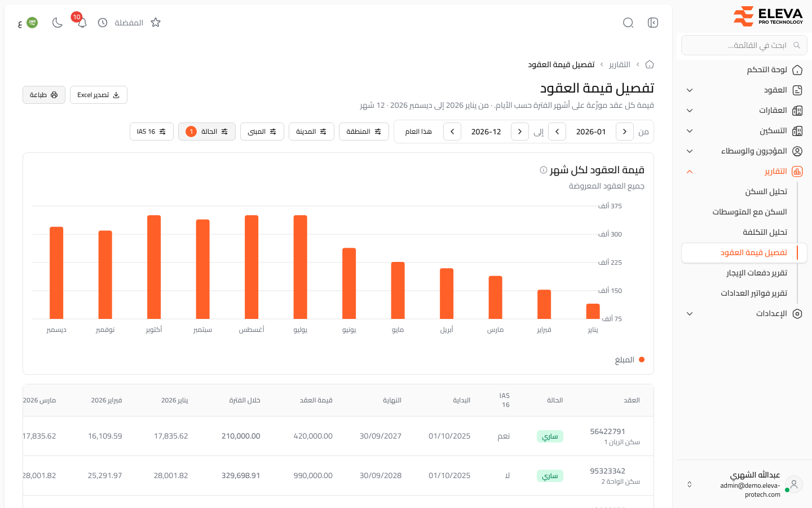Open تقرير دفعات الإيجار report
Screen dimensions: 812x508
pos(756,273)
